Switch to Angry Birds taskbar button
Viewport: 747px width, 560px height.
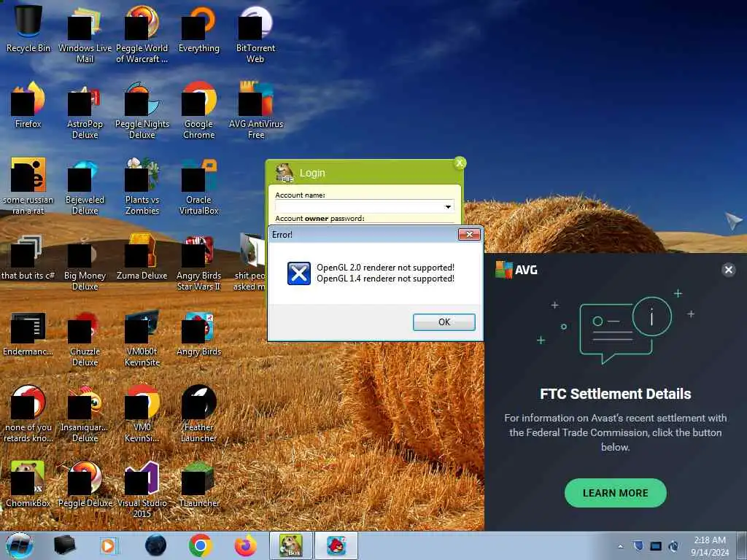pyautogui.click(x=336, y=545)
